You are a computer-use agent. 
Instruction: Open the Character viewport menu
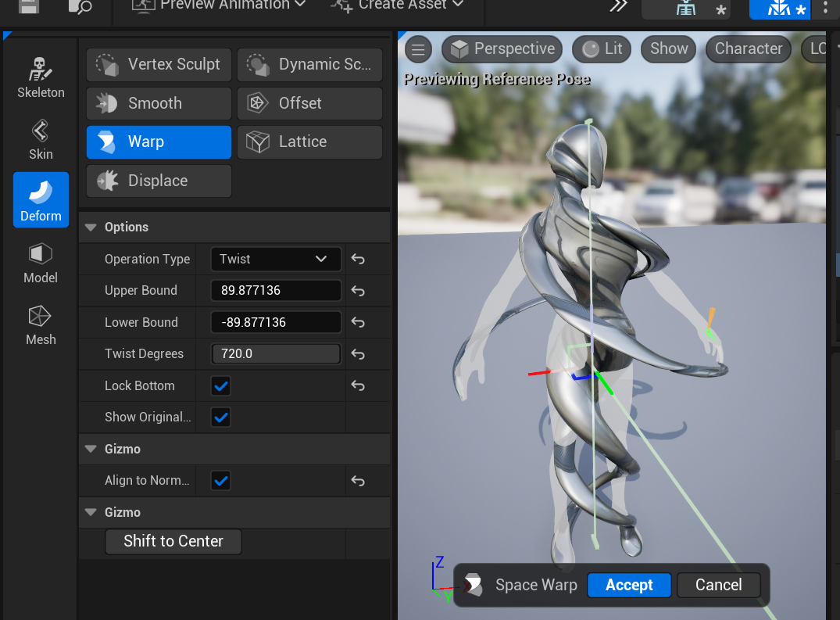coord(749,49)
